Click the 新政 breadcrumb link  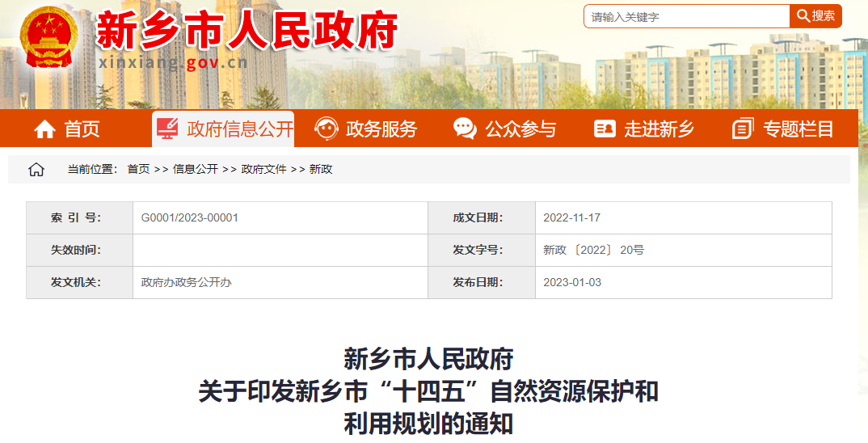point(321,169)
